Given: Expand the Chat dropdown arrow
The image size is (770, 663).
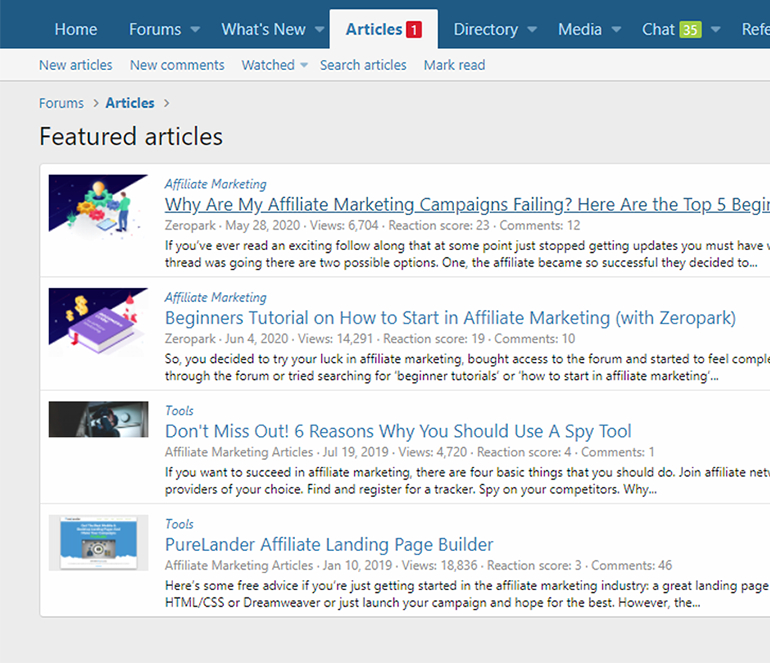Looking at the screenshot, I should (x=715, y=30).
